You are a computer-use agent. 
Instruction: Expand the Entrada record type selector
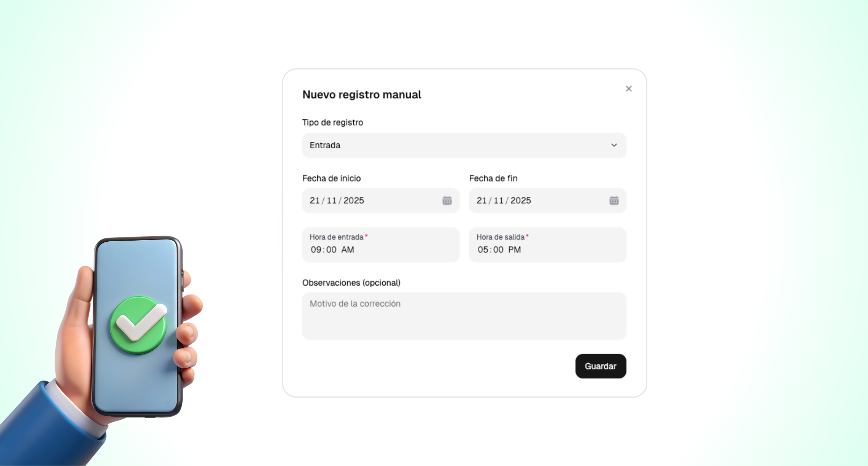pyautogui.click(x=464, y=145)
